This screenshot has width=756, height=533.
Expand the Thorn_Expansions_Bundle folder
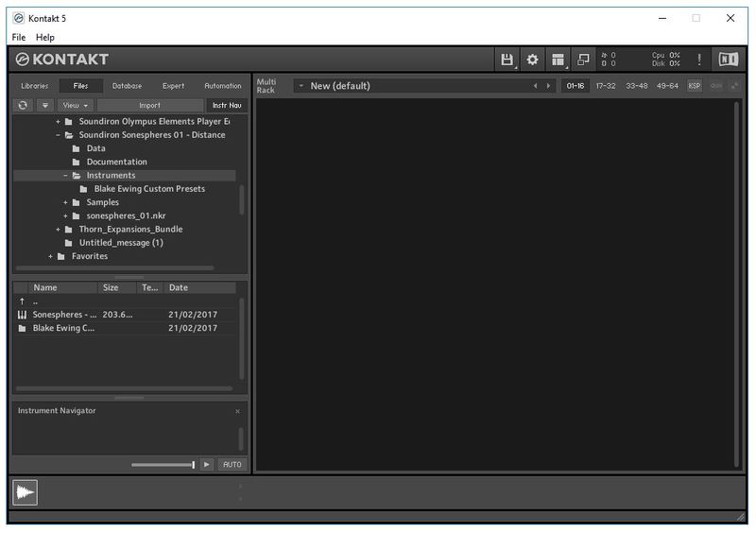coord(58,230)
